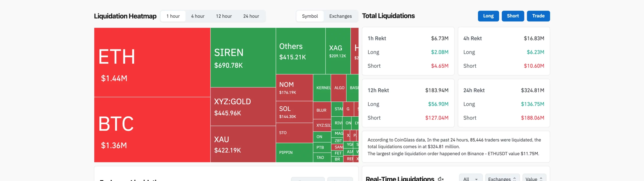The width and height of the screenshot is (644, 181).
Task: Select the Symbol heatmap view tab
Action: (x=310, y=16)
